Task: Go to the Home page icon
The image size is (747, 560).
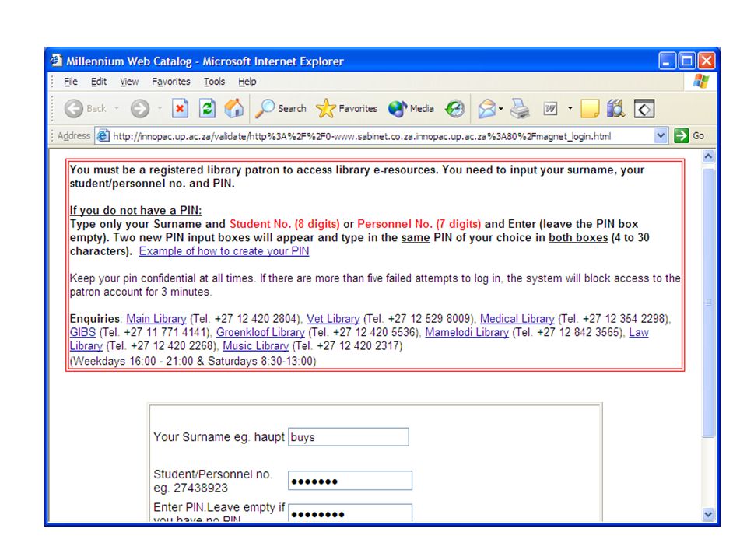Action: (x=234, y=109)
